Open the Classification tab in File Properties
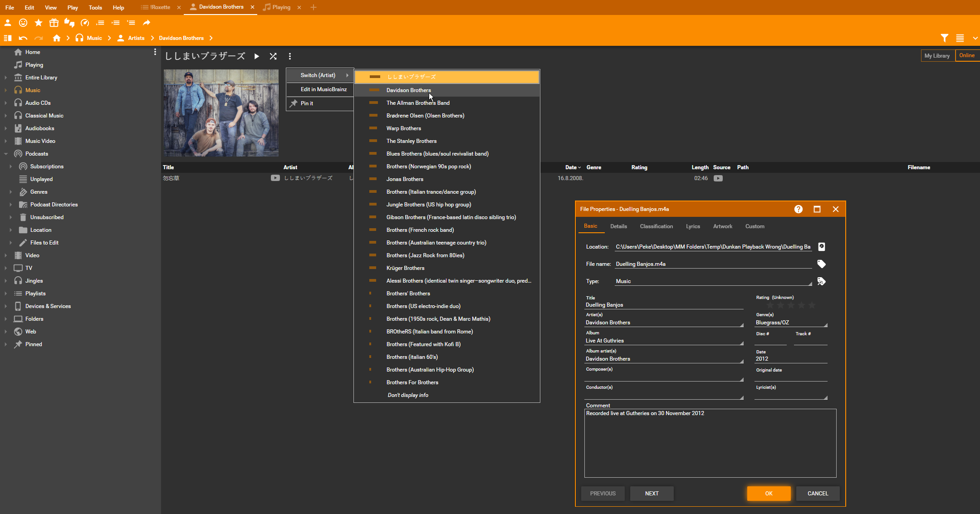Screen dimensions: 980x514 point(656,226)
